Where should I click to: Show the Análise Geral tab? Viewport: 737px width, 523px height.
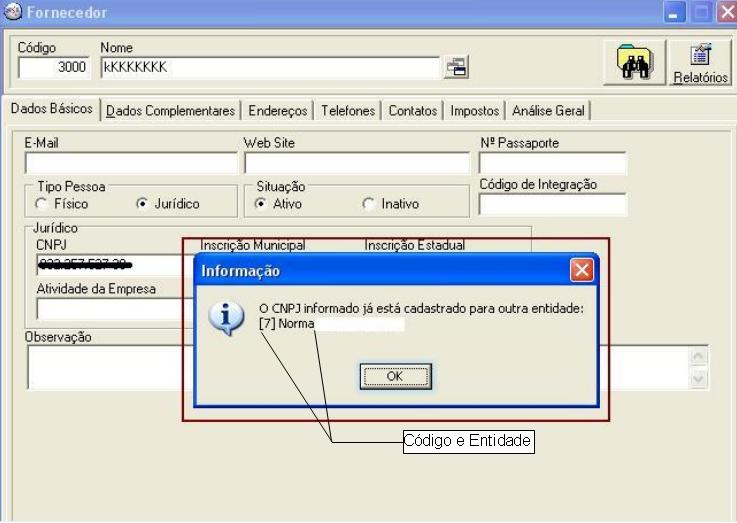[548, 111]
